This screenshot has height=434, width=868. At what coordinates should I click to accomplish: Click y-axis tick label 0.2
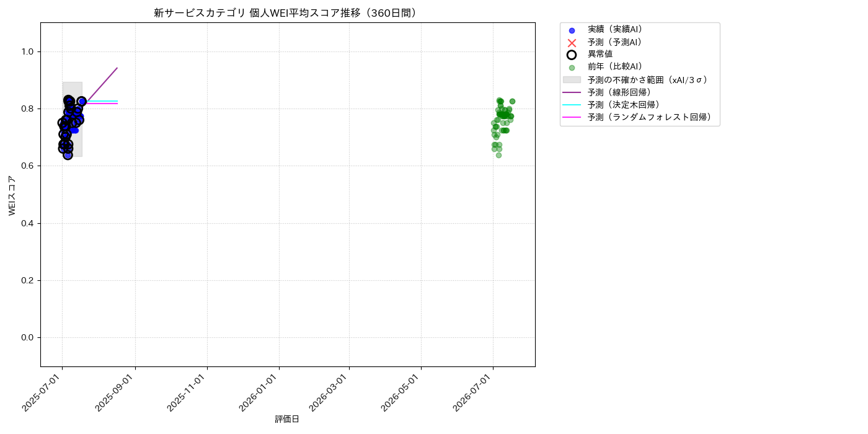coord(29,280)
